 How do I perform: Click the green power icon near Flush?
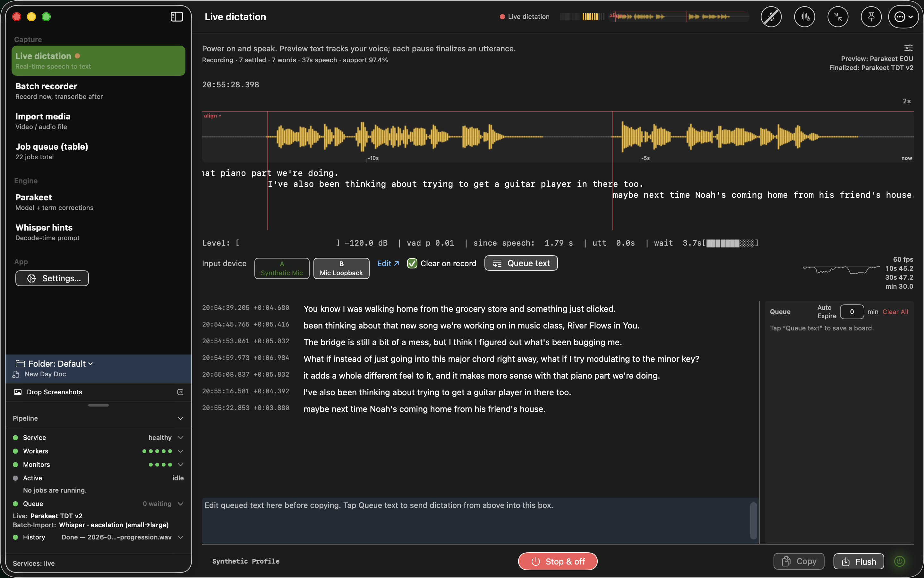[900, 561]
